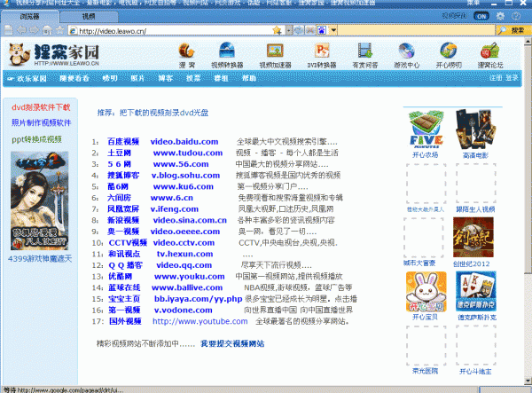The height and width of the screenshot is (393, 532).
Task: Open the 游戏中心 disc icon
Action: coord(406,51)
